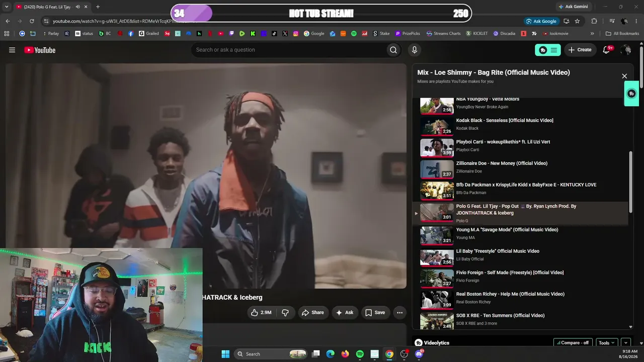Open more actions ellipsis under the video
The image size is (644, 362).
coord(399,312)
